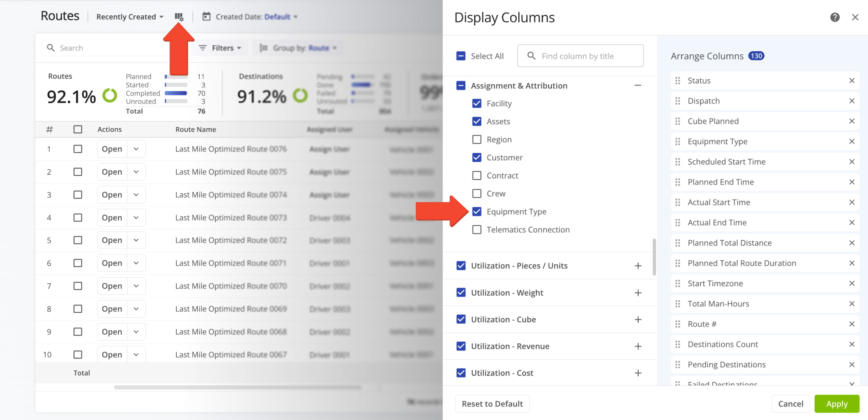Check the Crew column checkbox
This screenshot has width=868, height=420.
(x=477, y=193)
